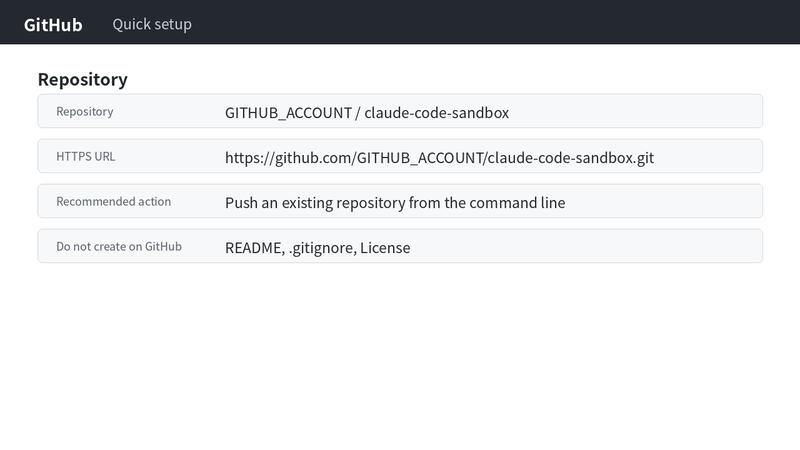Click Do not create on GitHub label
This screenshot has width=800, height=450.
(119, 246)
